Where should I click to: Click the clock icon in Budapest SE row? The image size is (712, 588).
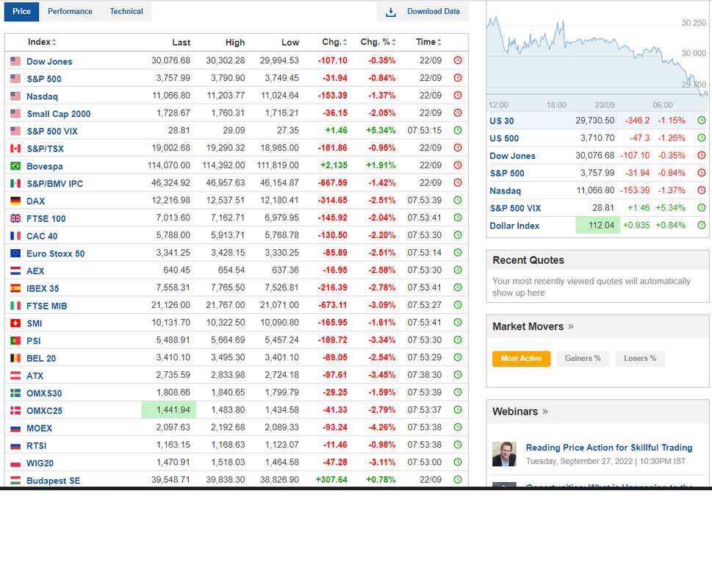click(x=458, y=479)
